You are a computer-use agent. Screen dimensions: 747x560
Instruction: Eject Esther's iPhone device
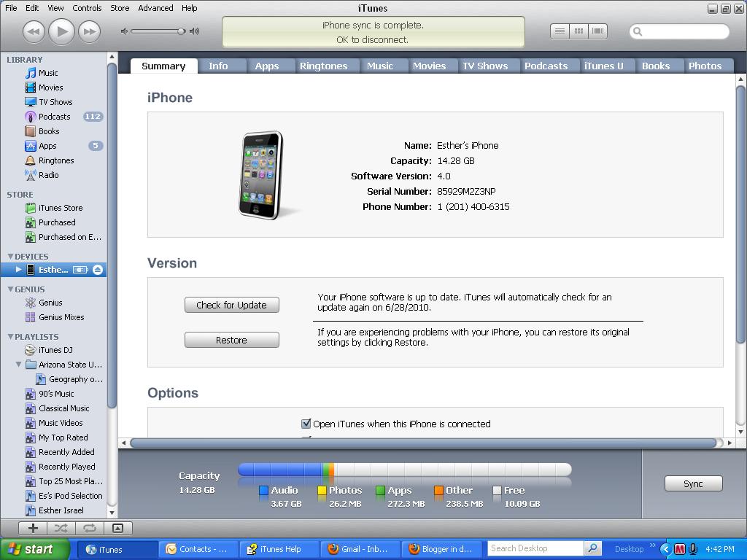(x=98, y=270)
